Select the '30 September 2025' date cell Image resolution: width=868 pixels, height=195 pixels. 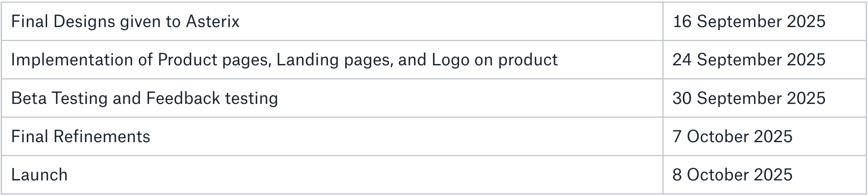[x=764, y=98]
